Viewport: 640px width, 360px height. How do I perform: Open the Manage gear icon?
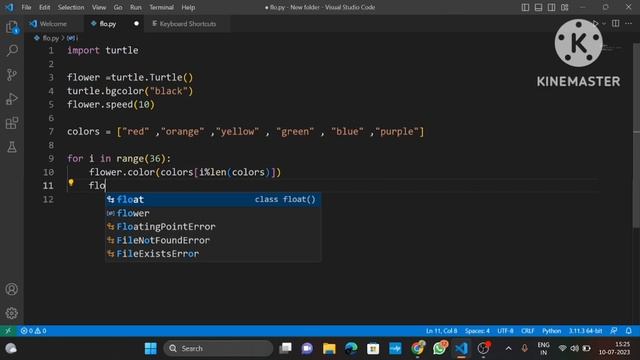12,313
